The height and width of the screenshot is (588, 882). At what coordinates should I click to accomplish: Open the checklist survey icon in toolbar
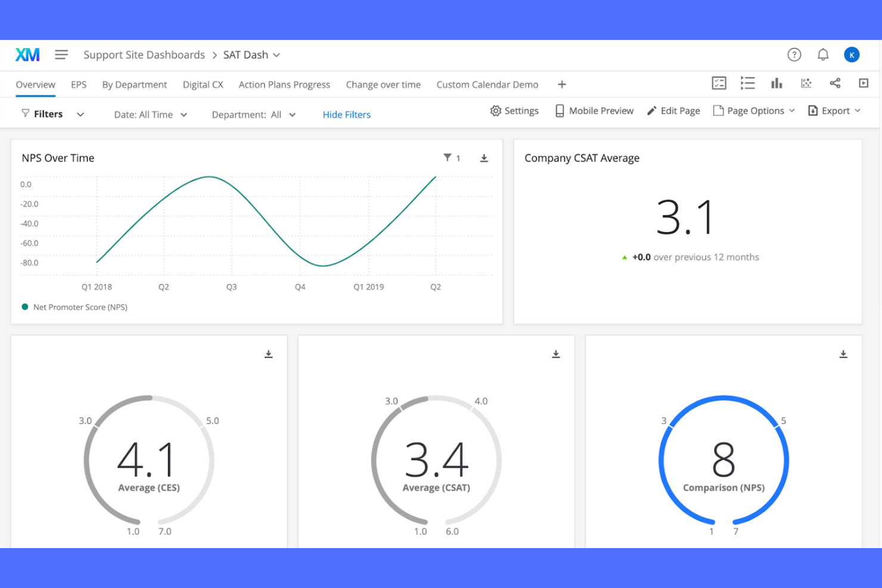(x=719, y=83)
